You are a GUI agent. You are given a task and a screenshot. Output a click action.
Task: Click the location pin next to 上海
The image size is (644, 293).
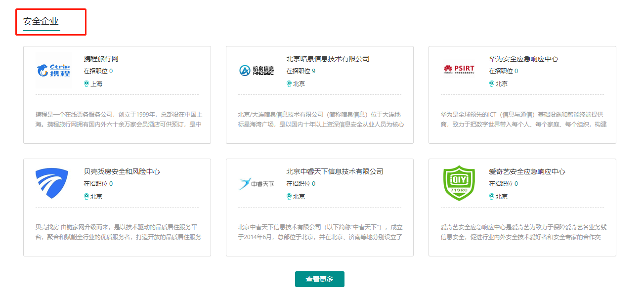pyautogui.click(x=86, y=84)
